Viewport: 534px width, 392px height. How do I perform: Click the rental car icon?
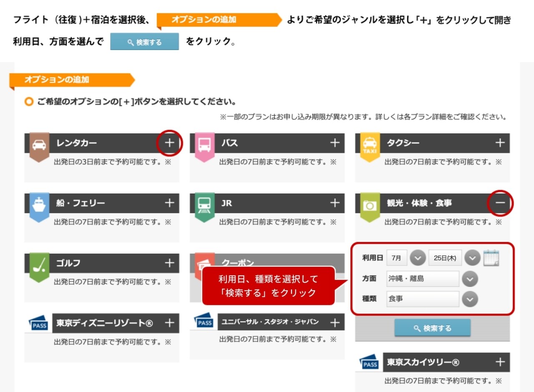(x=39, y=145)
